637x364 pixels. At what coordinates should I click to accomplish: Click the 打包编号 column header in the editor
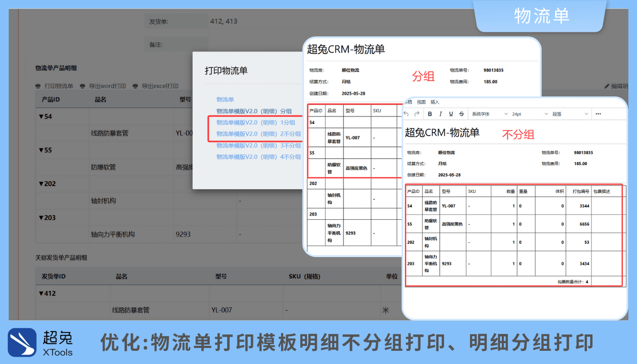coord(581,192)
